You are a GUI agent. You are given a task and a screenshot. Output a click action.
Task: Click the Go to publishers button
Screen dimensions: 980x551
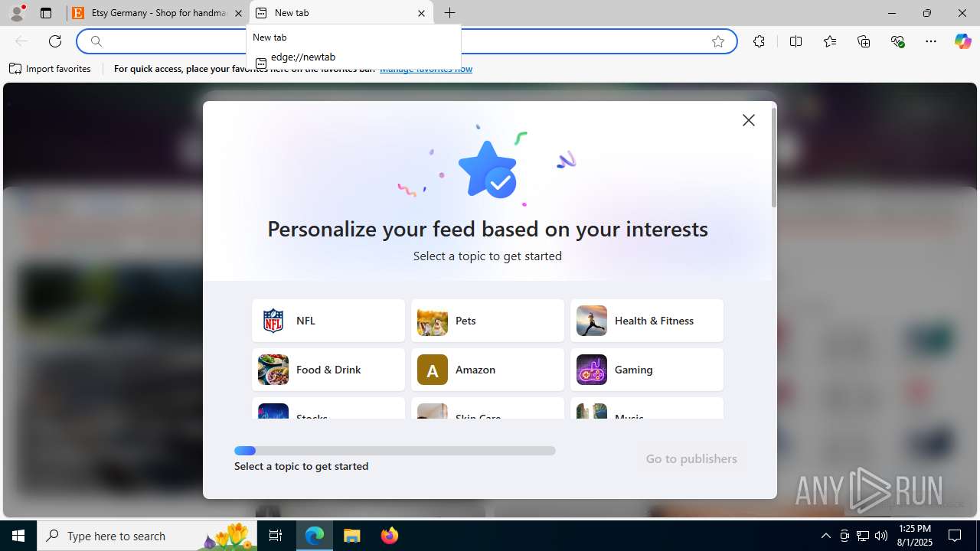[x=691, y=458]
